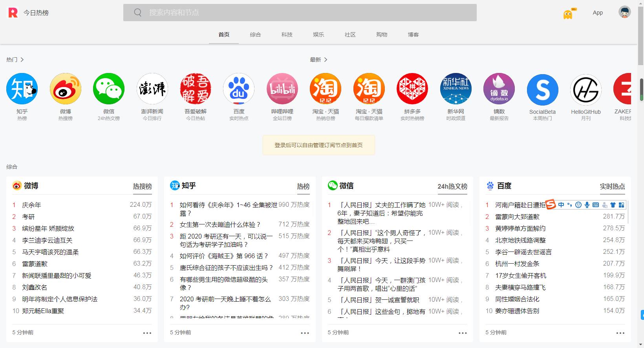The image size is (644, 348).
Task: Click the 登录后可以自由管理订阅节点到首页 notice
Action: 318,145
